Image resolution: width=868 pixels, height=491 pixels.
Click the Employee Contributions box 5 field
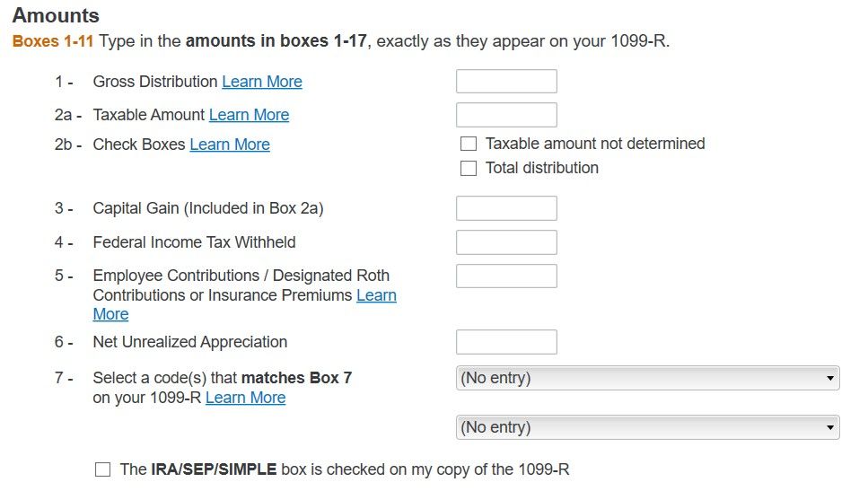[x=506, y=276]
